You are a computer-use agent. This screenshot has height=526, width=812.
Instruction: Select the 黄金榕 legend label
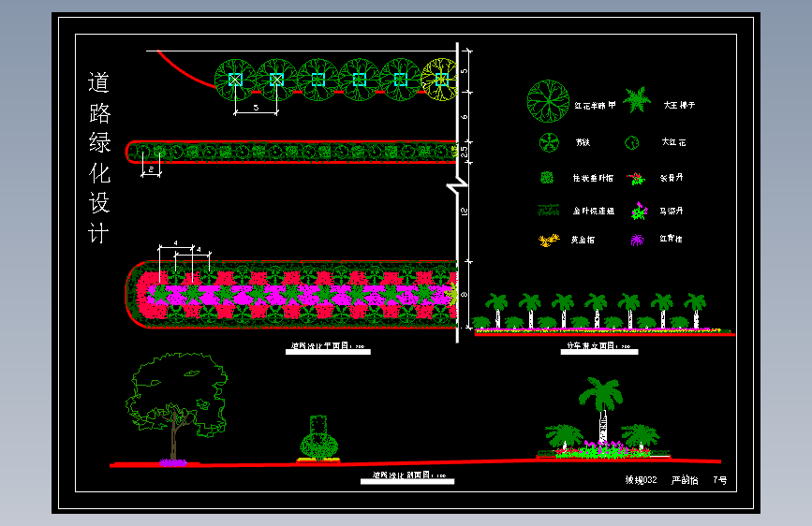(x=583, y=240)
